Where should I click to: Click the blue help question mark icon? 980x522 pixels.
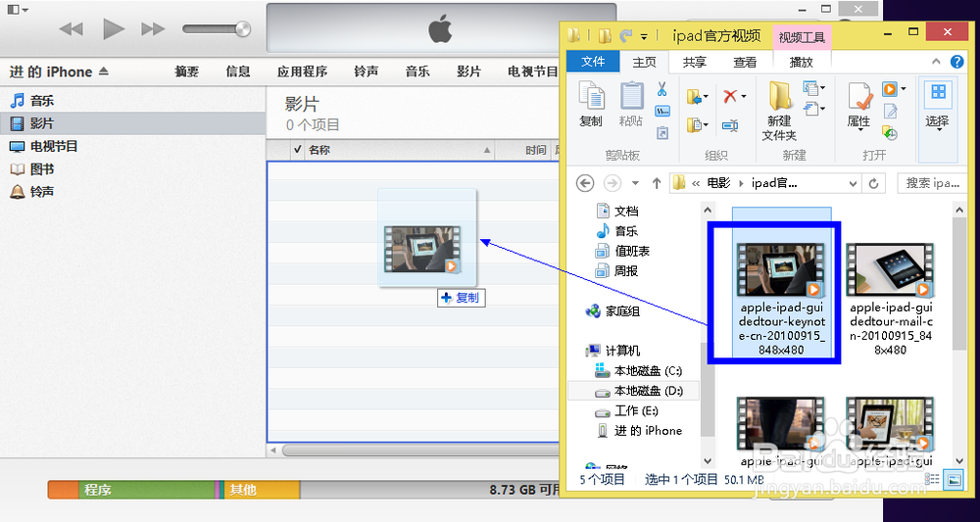pos(956,61)
